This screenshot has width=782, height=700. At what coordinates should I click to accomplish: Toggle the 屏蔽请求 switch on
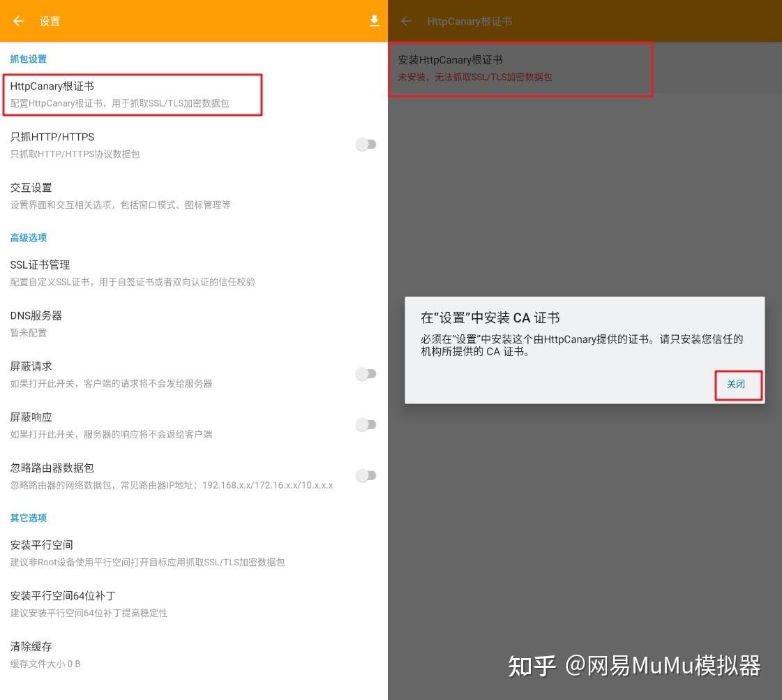366,374
